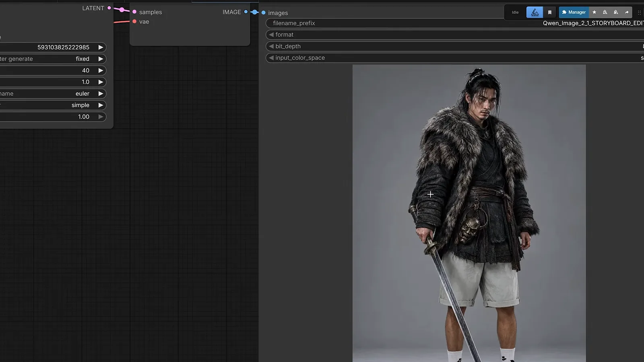Open the input_color_space combo field

(455, 58)
